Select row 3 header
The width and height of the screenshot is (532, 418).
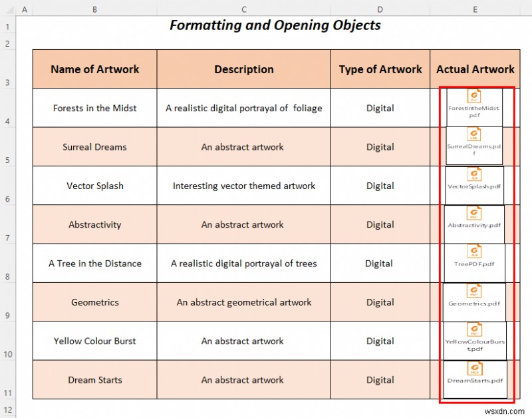7,69
